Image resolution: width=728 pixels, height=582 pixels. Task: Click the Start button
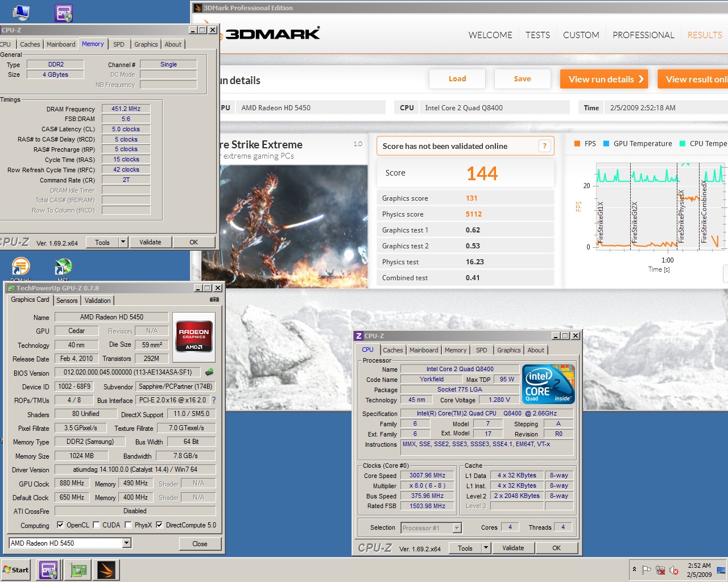pos(16,570)
